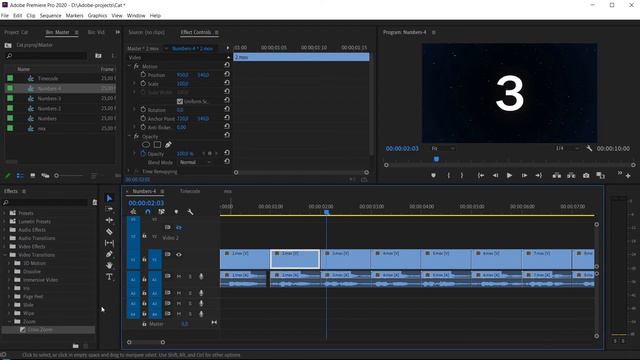The image size is (640, 360).
Task: Open Blend Mode Normal dropdown
Action: point(196,162)
